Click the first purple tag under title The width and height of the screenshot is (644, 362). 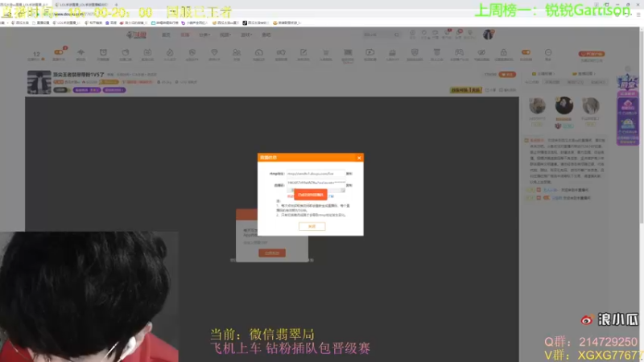pyautogui.click(x=87, y=90)
